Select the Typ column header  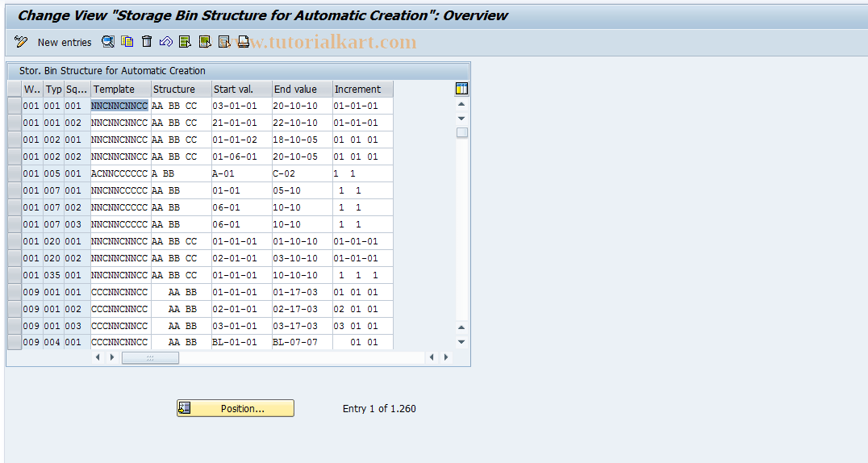coord(54,89)
